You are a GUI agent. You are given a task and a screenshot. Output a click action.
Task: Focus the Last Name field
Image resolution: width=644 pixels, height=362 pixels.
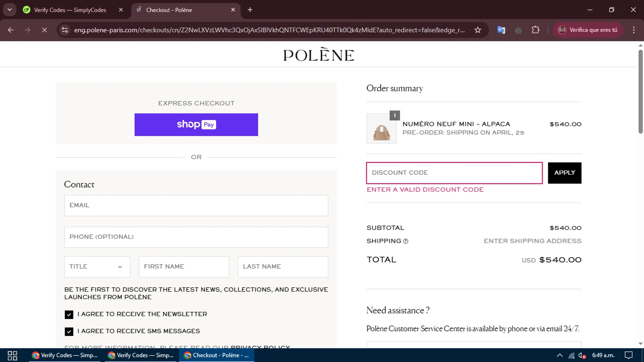point(283,267)
